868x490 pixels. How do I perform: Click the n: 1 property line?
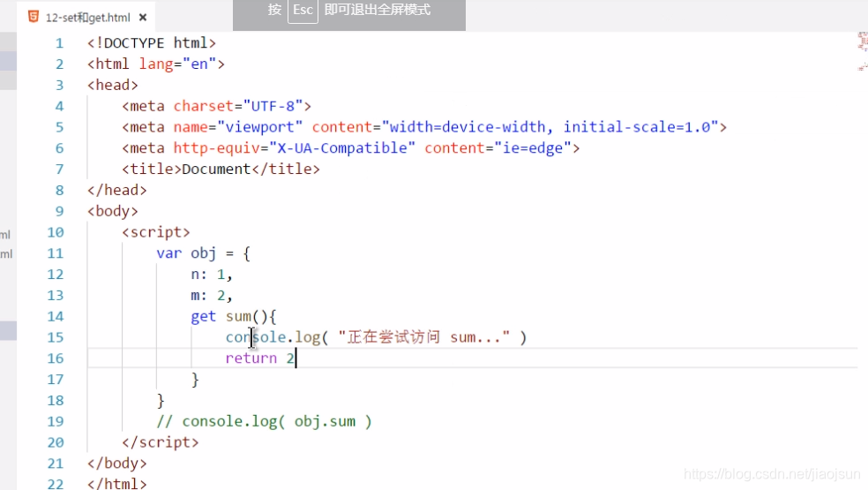[x=212, y=275]
